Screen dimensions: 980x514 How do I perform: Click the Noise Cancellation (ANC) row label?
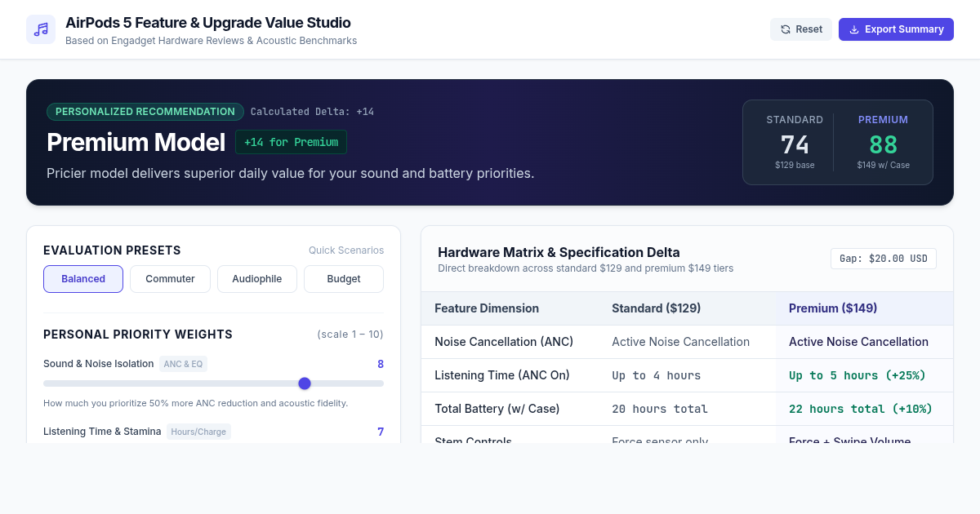[504, 342]
